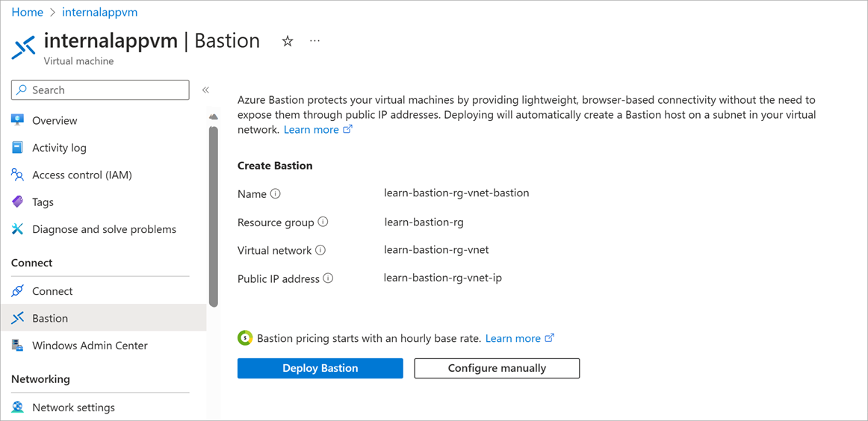Screen dimensions: 868x421
Task: Click the Connect section header in the sidebar
Action: coord(31,262)
